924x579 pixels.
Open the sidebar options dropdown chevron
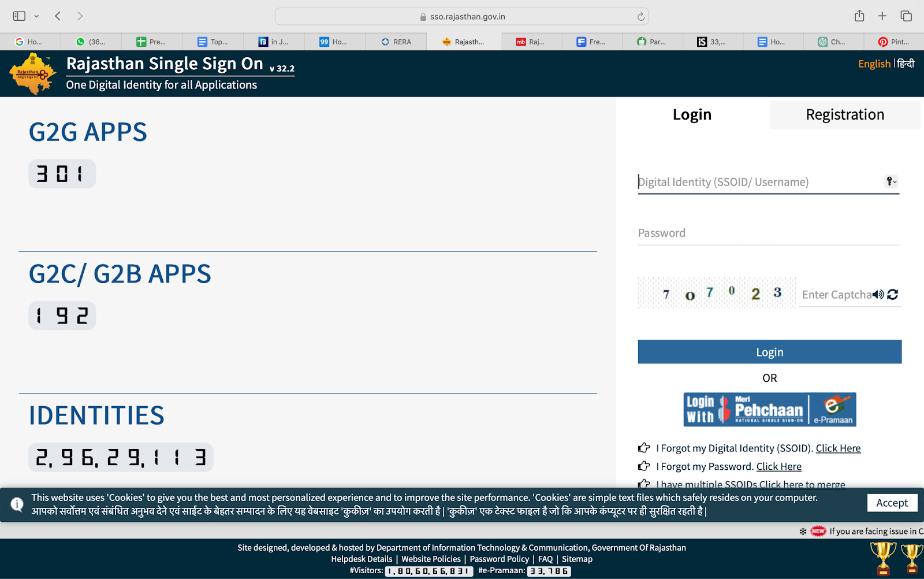coord(36,16)
